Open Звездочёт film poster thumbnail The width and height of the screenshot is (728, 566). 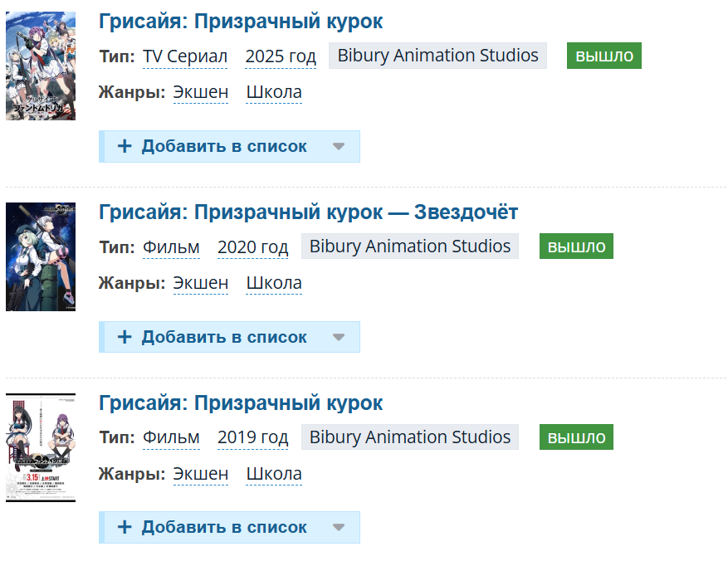click(x=41, y=256)
